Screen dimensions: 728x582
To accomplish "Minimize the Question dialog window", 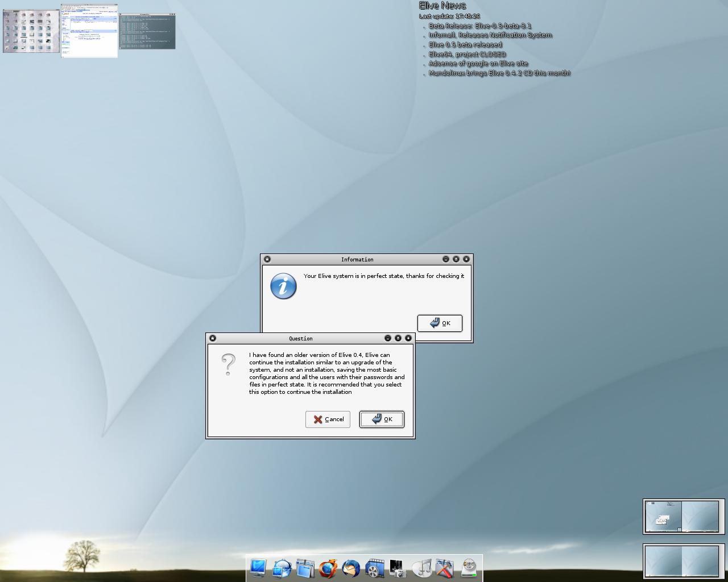I will tap(388, 338).
